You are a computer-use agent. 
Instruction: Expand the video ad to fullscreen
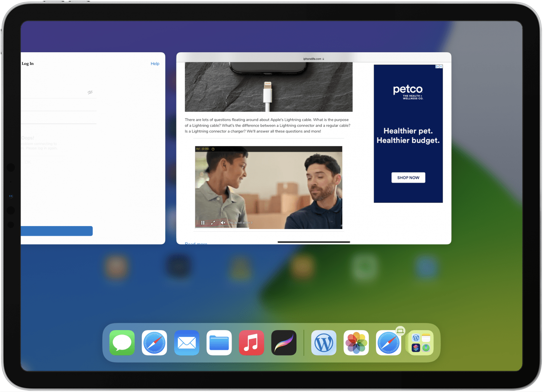coord(213,222)
